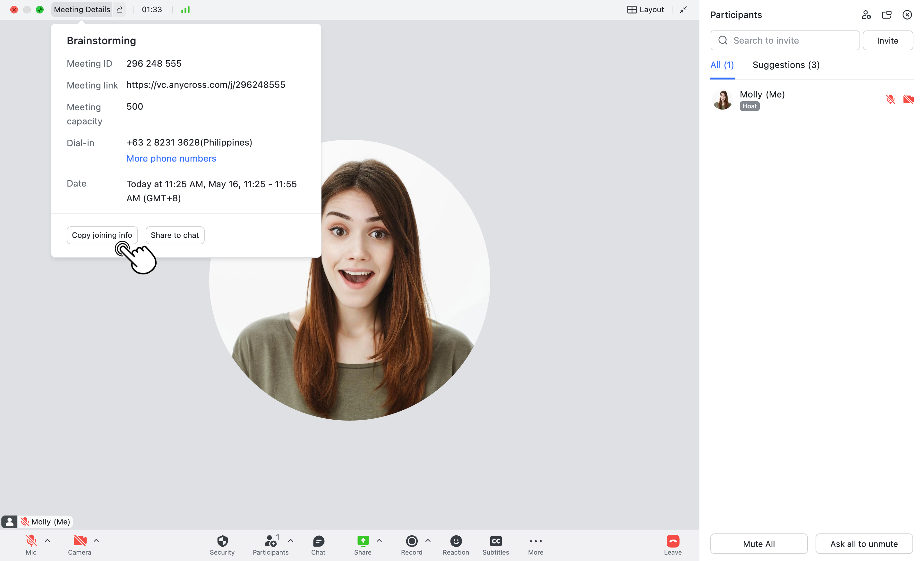Expand the Mic options arrow
The width and height of the screenshot is (924, 561).
(47, 540)
